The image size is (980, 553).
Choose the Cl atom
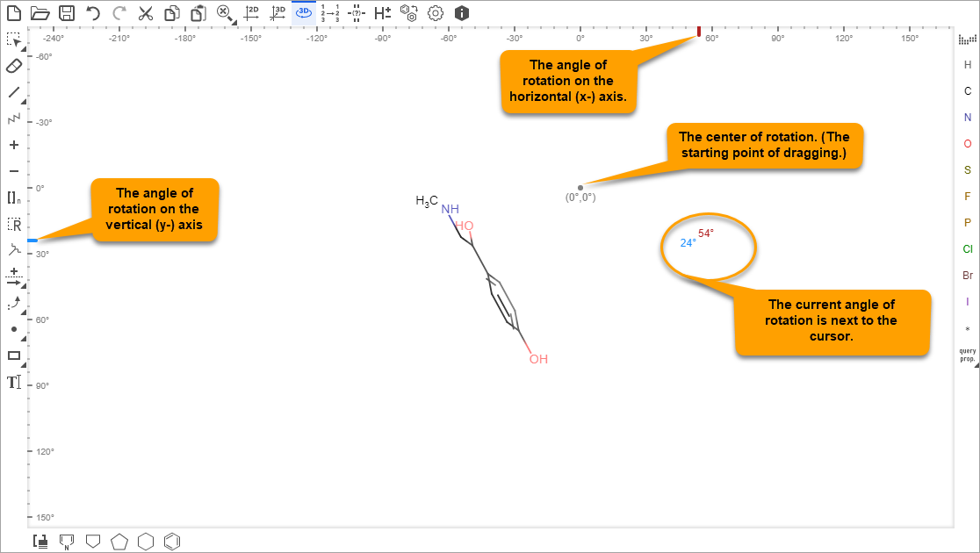click(968, 249)
